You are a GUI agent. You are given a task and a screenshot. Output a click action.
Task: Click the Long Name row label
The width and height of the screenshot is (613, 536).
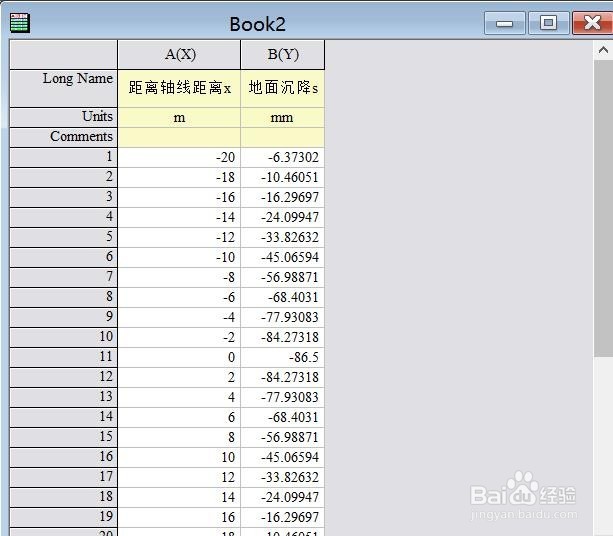click(x=64, y=89)
